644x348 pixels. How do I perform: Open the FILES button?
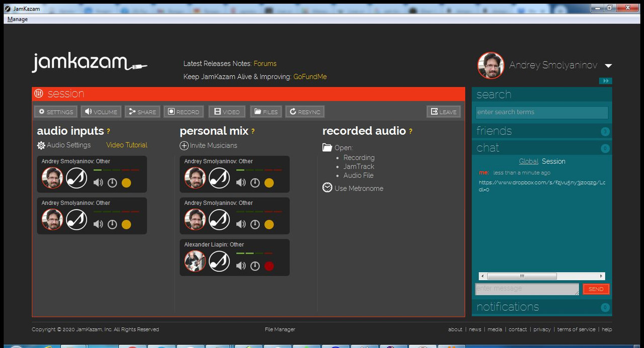[x=265, y=112]
